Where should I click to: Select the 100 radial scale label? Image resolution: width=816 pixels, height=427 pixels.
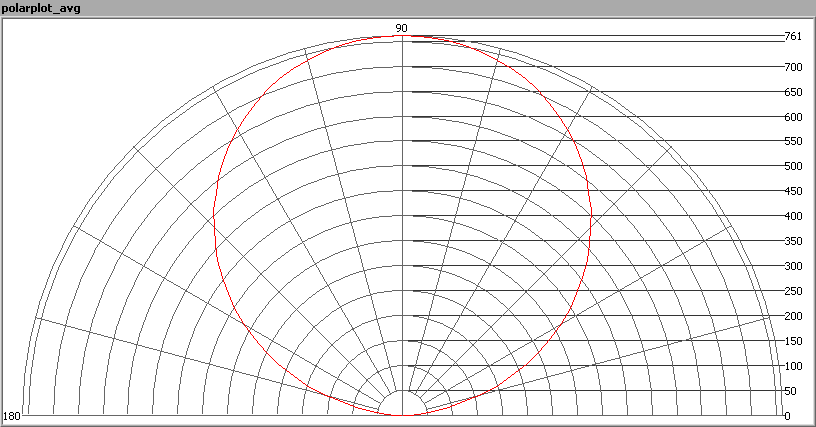coord(793,366)
